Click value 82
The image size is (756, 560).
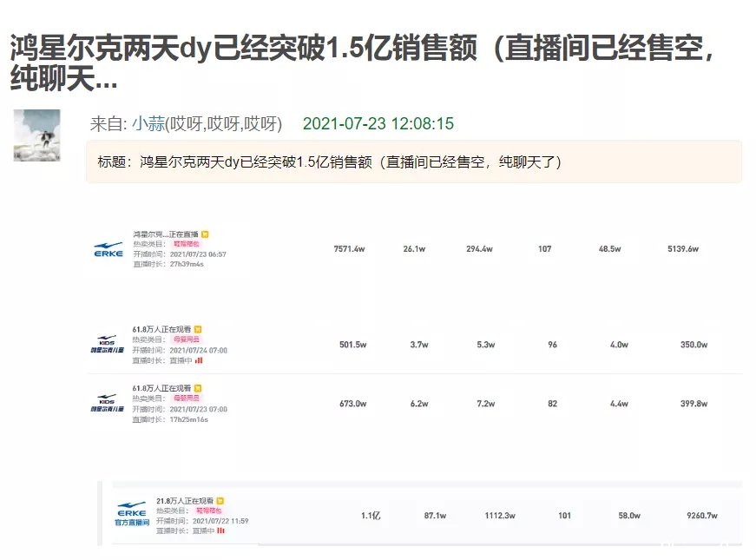pyautogui.click(x=553, y=404)
